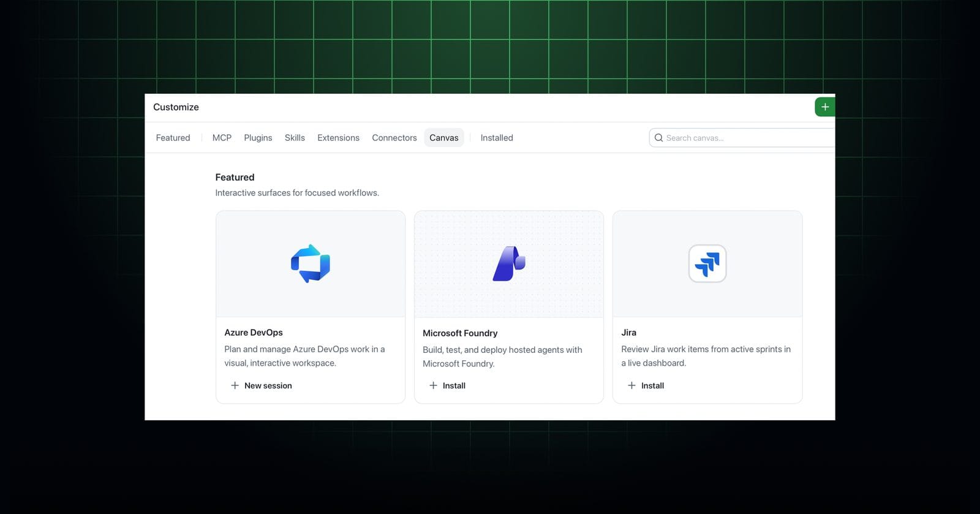
Task: Click the Microsoft Foundry description text
Action: [x=502, y=357]
